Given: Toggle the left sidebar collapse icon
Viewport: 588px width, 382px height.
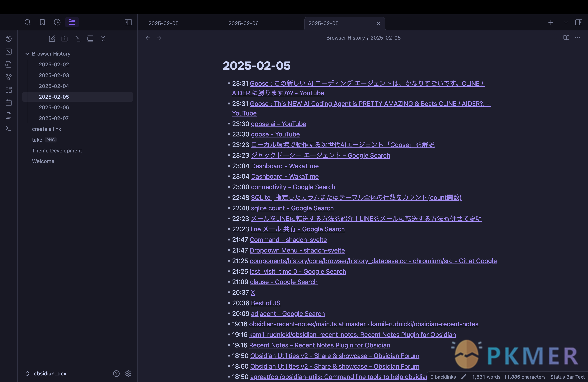Looking at the screenshot, I should point(128,22).
